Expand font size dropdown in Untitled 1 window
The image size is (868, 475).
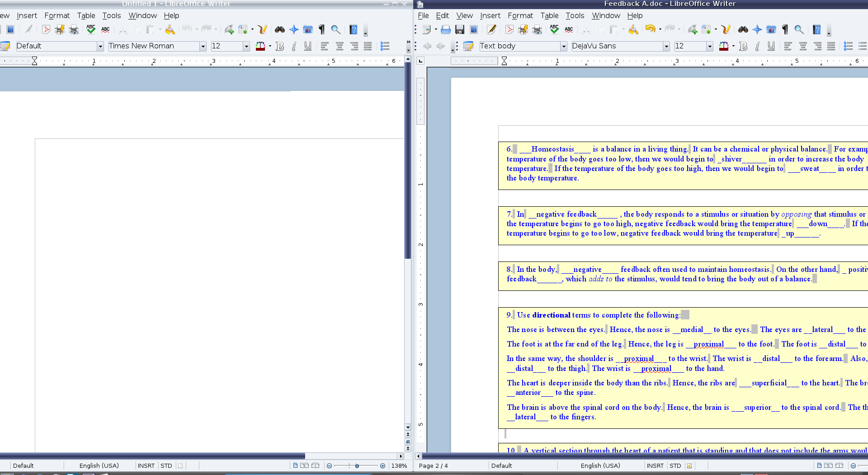[246, 46]
